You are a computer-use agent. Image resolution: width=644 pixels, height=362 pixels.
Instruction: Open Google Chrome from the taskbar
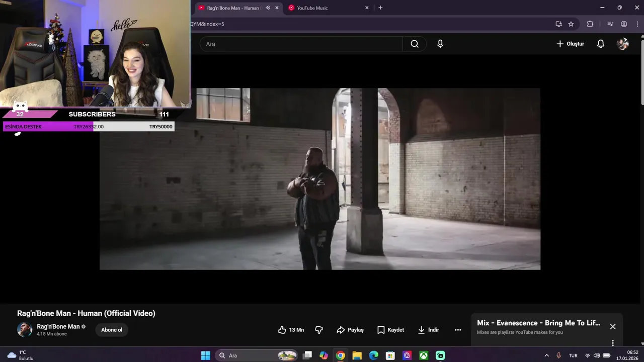tap(341, 355)
